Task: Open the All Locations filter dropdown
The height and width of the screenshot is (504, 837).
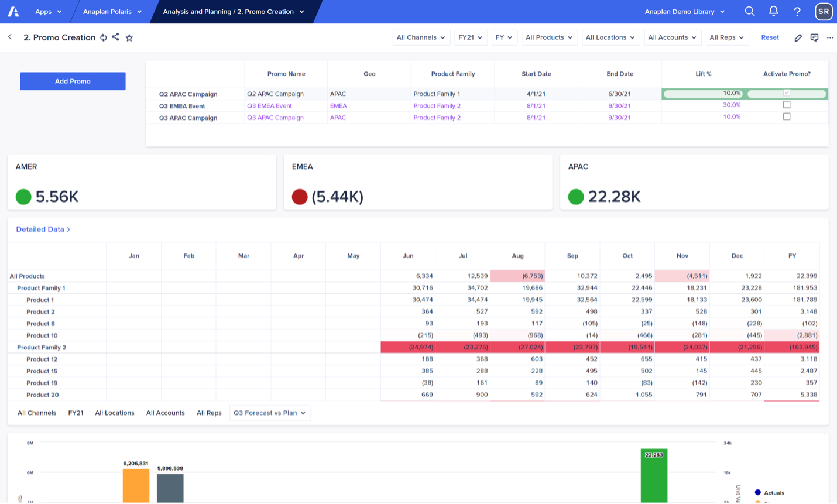Action: point(610,37)
